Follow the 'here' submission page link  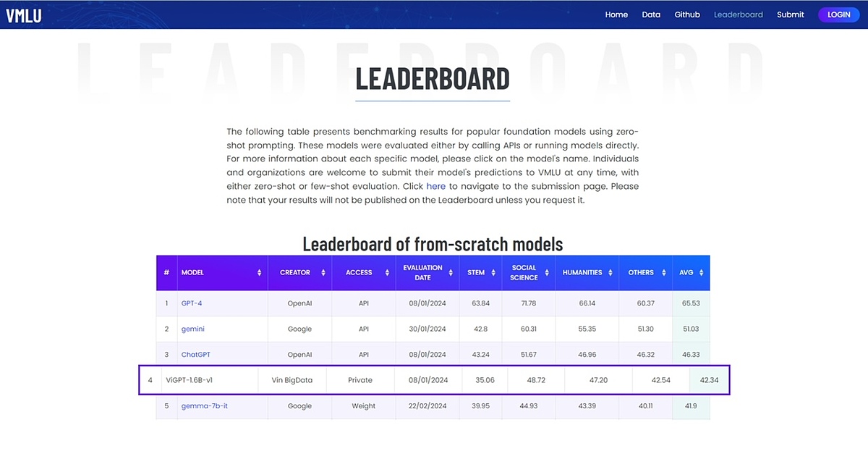click(435, 186)
